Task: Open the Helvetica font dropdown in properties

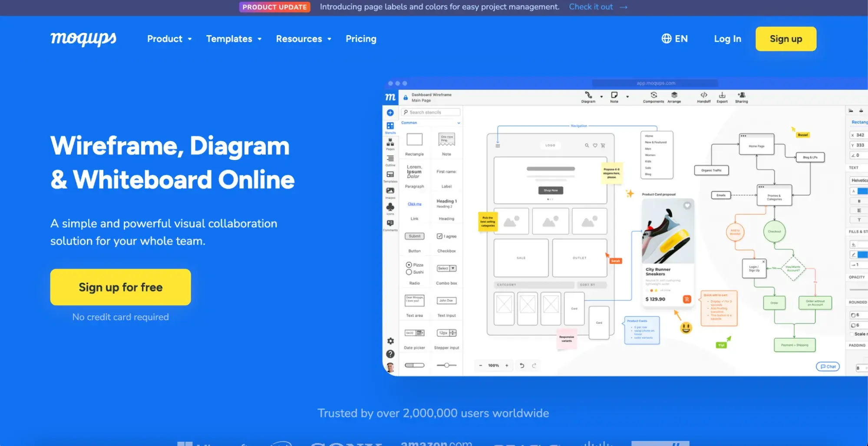Action: [x=859, y=180]
